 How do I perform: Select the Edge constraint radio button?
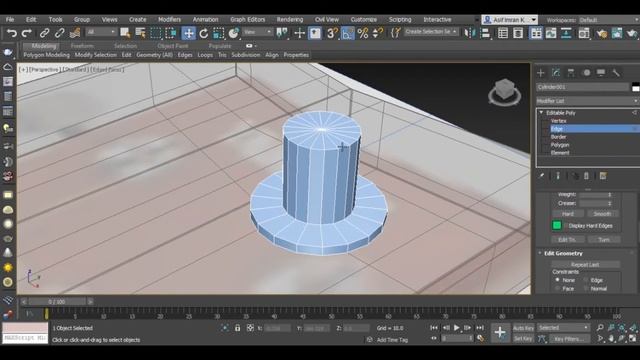586,280
